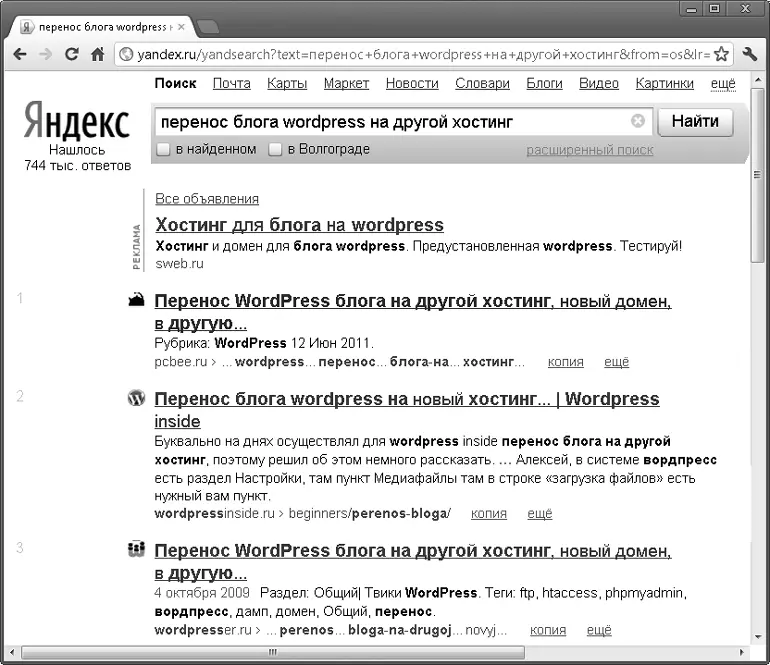Open the 'копия' cached copy of the pcbee.ru result
The image size is (770, 665).
click(x=566, y=362)
